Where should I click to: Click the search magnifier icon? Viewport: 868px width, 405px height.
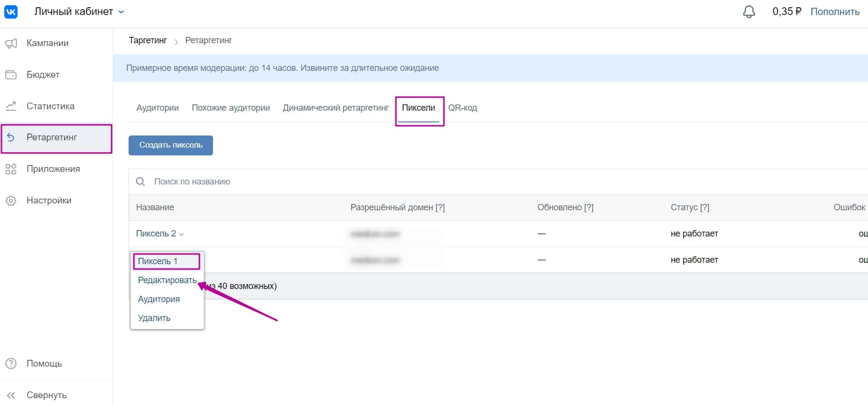[140, 182]
